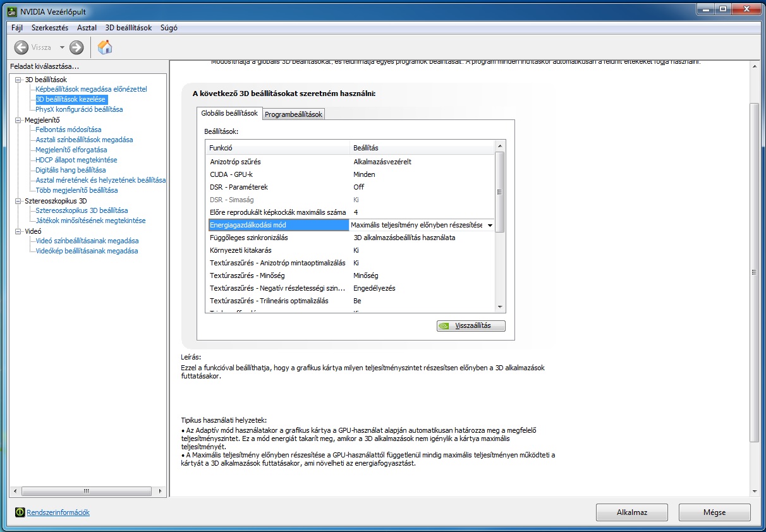Viewport: 766px width, 532px height.
Task: Open the Szerkesztés menu
Action: point(50,28)
